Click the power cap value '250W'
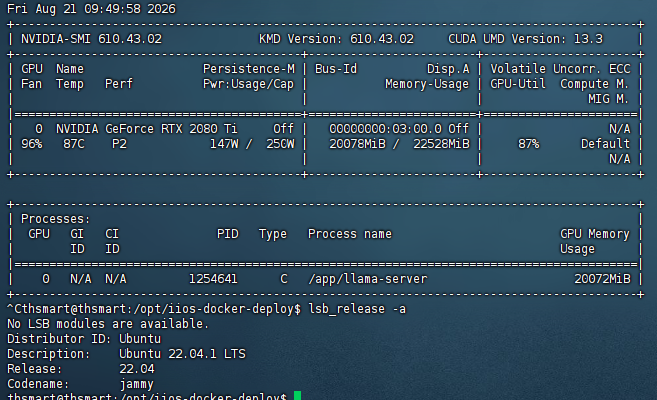 coord(280,144)
